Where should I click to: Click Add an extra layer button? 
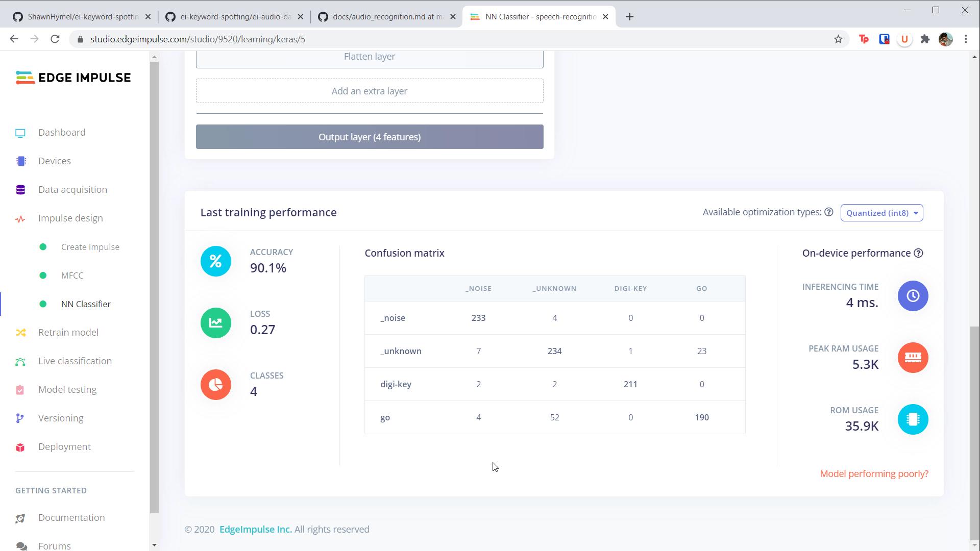coord(370,91)
